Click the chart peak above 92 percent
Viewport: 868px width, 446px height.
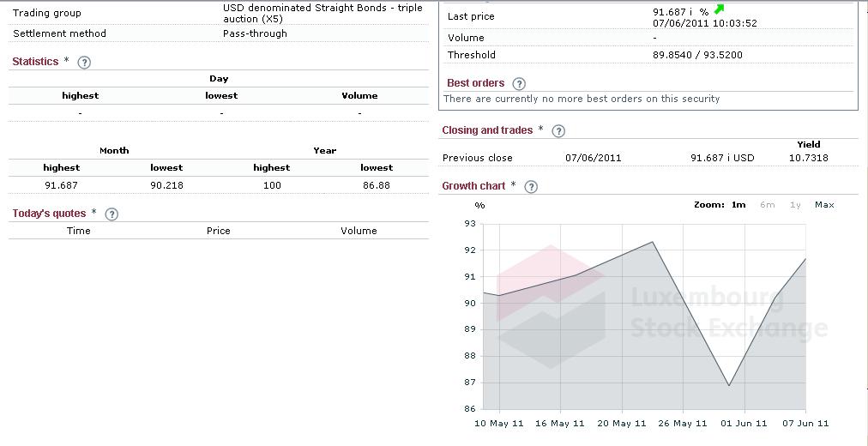pyautogui.click(x=654, y=242)
